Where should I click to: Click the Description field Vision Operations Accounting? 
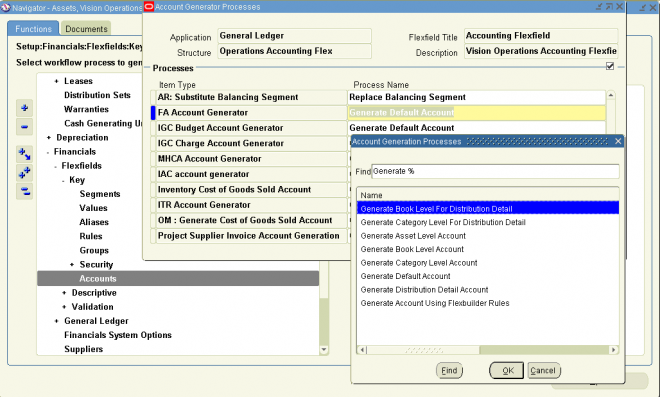tap(541, 51)
